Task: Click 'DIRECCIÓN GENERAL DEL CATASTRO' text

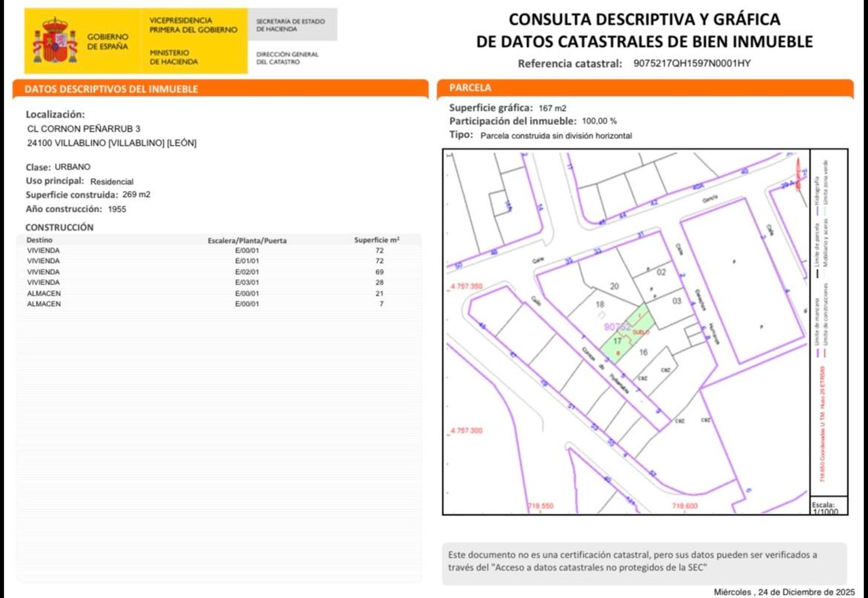Action: click(x=287, y=58)
